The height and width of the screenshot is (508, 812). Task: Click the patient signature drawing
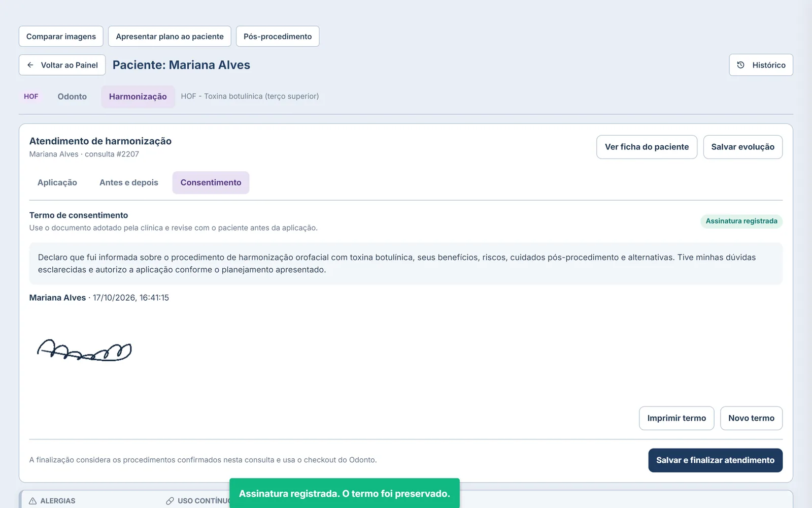click(84, 350)
